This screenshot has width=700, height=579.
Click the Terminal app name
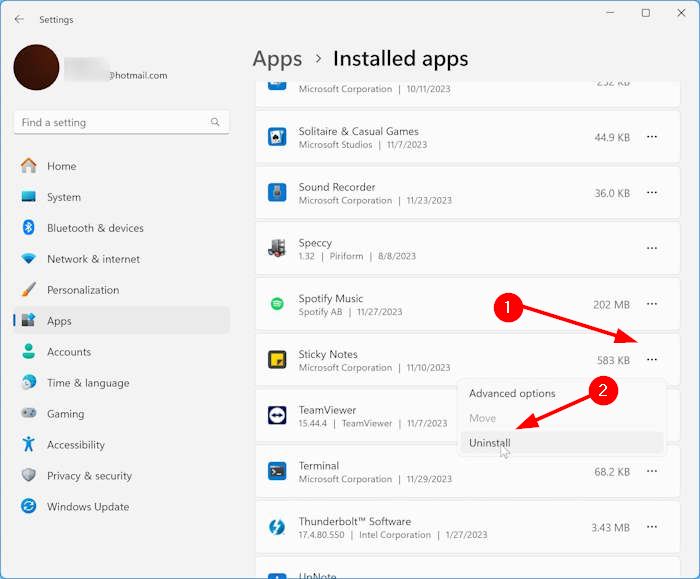319,466
